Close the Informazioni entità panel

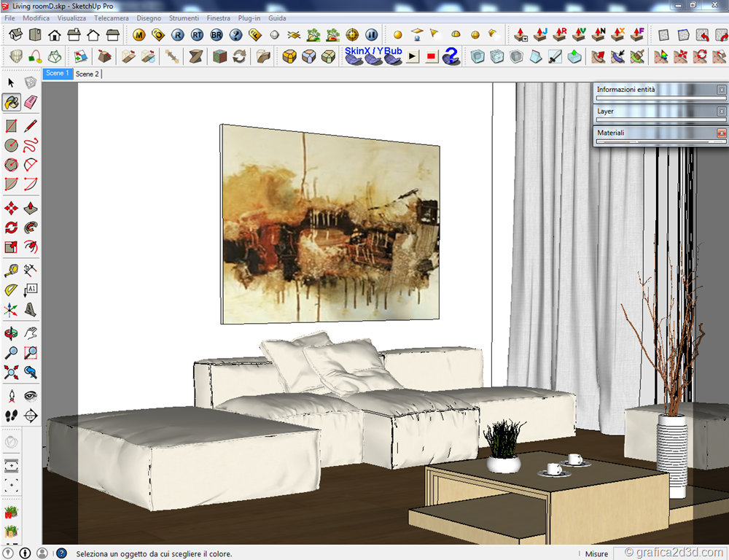pyautogui.click(x=722, y=90)
